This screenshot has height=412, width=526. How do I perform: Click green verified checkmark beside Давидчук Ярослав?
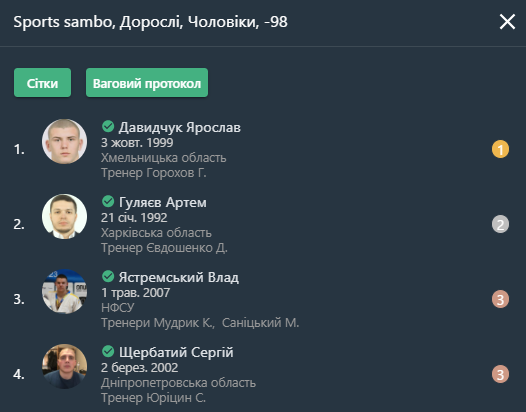pos(108,126)
